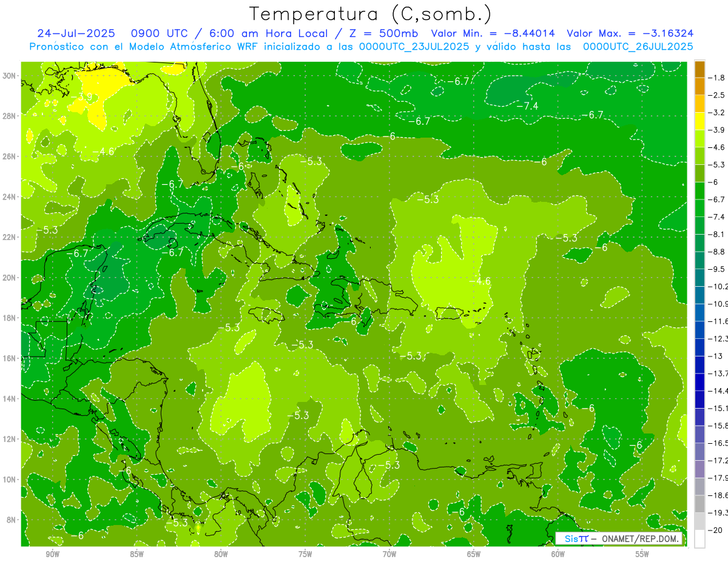Click the 75W longitude axis label

click(x=305, y=554)
